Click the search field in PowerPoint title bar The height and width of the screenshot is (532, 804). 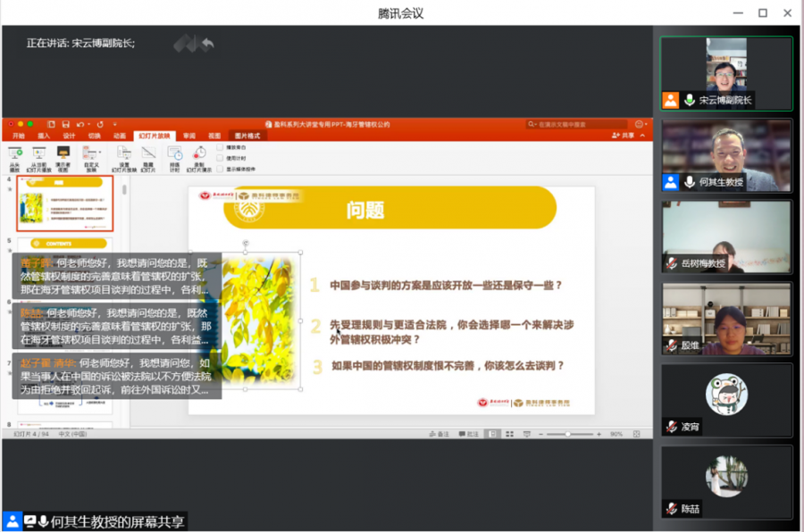point(579,124)
